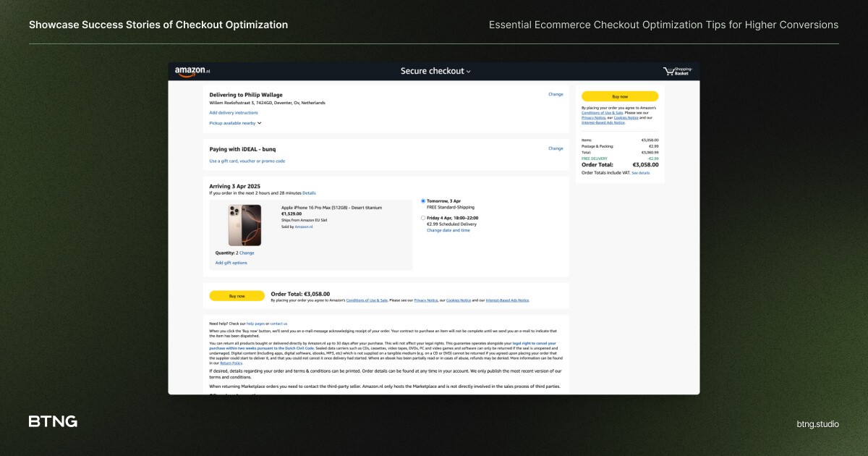
Task: Click Add gift options
Action: pos(231,263)
